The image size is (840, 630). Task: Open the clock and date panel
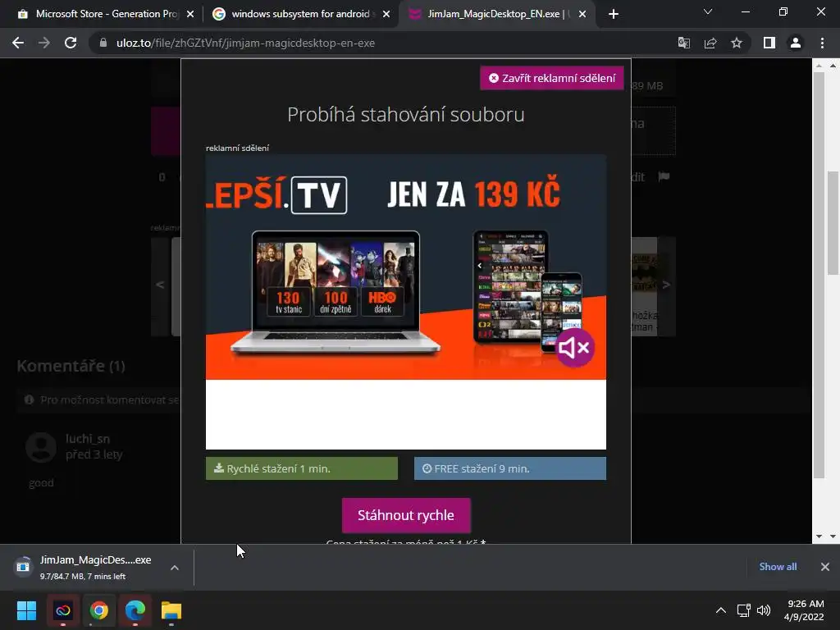804,610
